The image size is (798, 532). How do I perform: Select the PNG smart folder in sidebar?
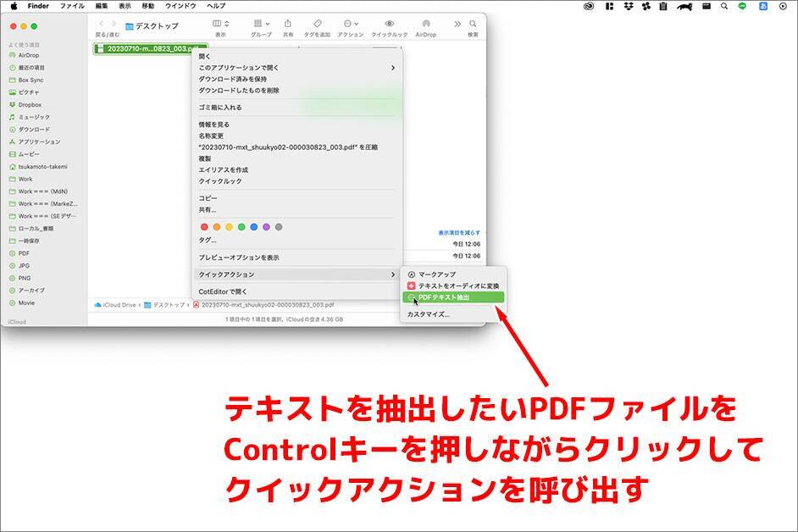(25, 278)
